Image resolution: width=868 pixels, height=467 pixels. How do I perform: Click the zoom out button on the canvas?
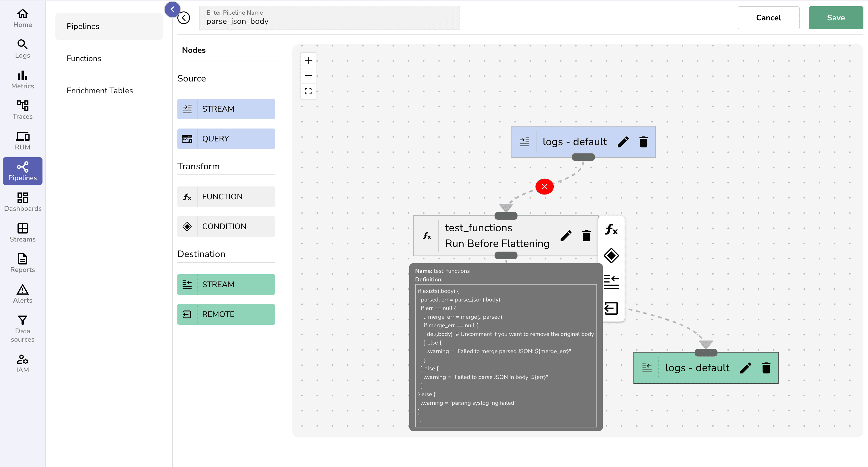[x=308, y=75]
